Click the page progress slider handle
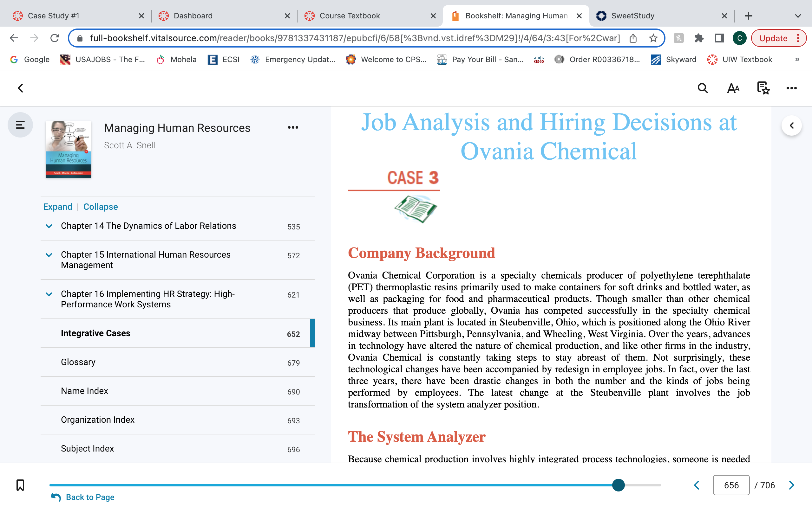Viewport: 812px width, 507px height. click(x=618, y=485)
